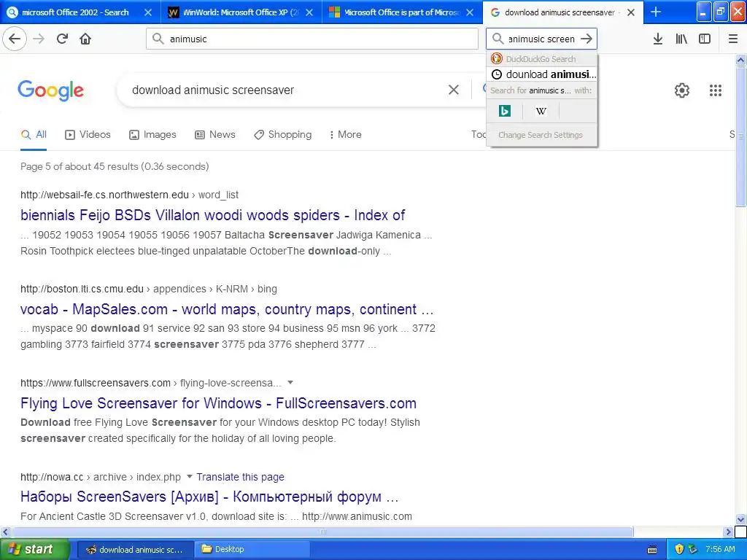Close the 'download animusic screensaver' tab
The width and height of the screenshot is (747, 560).
(631, 12)
